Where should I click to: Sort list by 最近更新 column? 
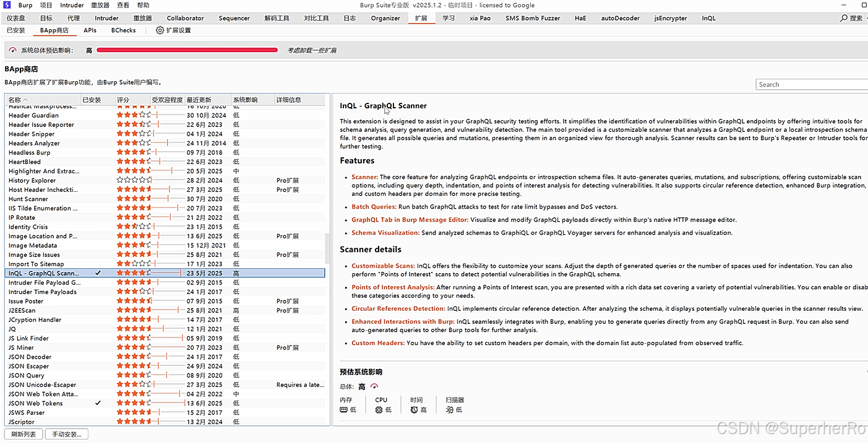[x=208, y=100]
